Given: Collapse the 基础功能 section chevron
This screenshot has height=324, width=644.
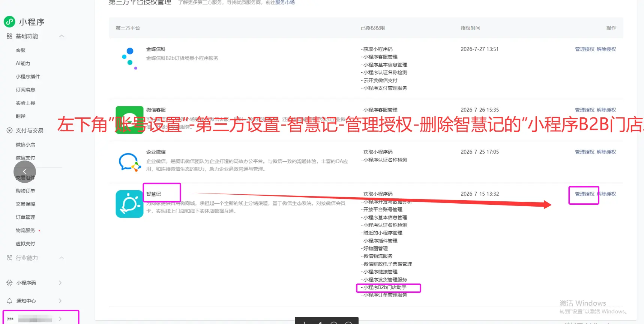Looking at the screenshot, I should click(62, 36).
